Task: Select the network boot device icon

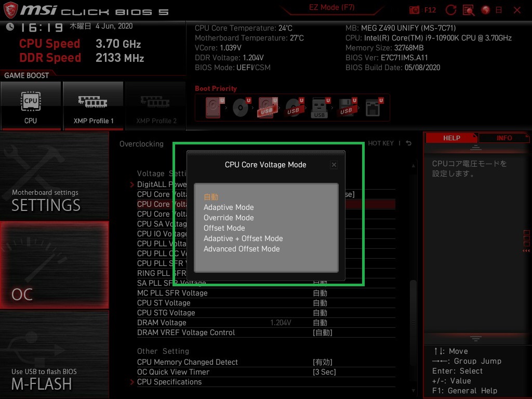Action: click(374, 108)
